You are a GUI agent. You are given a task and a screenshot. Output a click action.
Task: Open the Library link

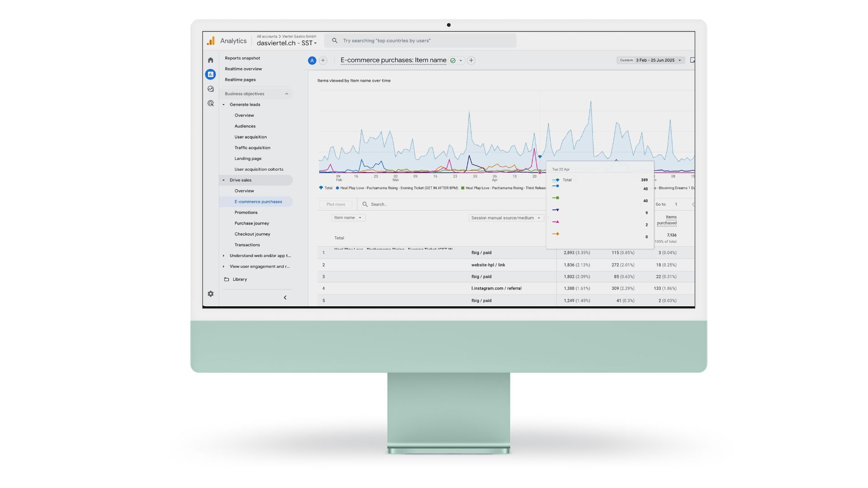coord(240,279)
